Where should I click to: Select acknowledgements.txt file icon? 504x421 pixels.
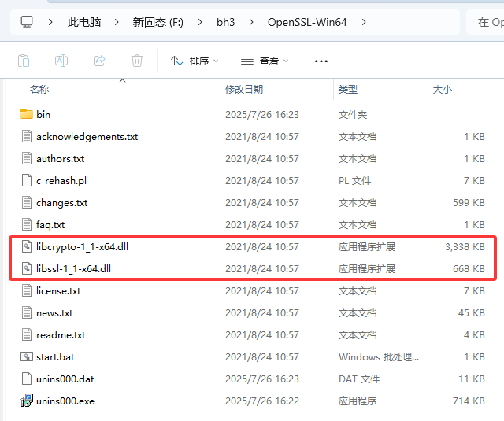tap(27, 136)
